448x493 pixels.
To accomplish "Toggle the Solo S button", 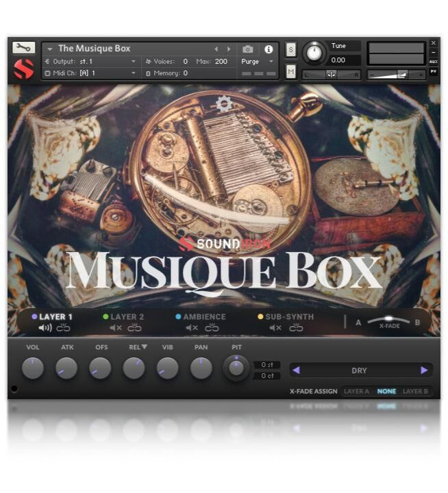I will pos(290,49).
